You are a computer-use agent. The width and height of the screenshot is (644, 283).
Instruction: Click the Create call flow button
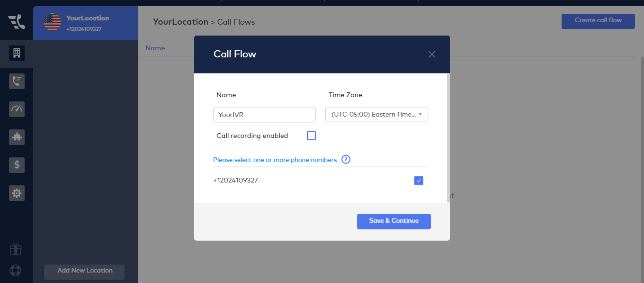pyautogui.click(x=598, y=21)
